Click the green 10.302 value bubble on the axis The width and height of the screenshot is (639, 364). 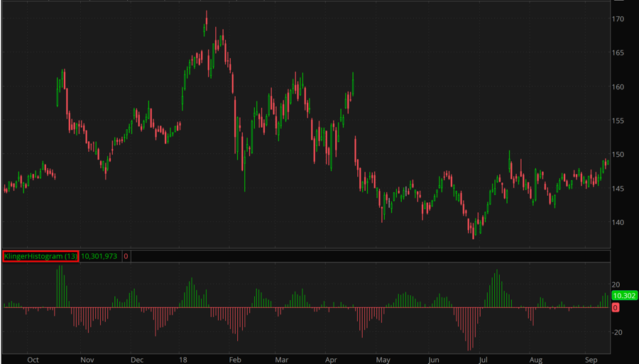(x=623, y=296)
